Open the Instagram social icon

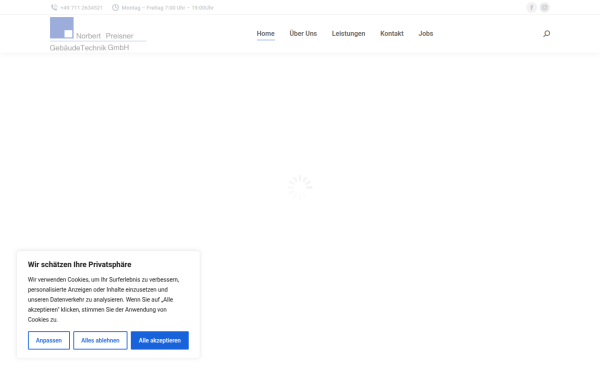click(545, 7)
